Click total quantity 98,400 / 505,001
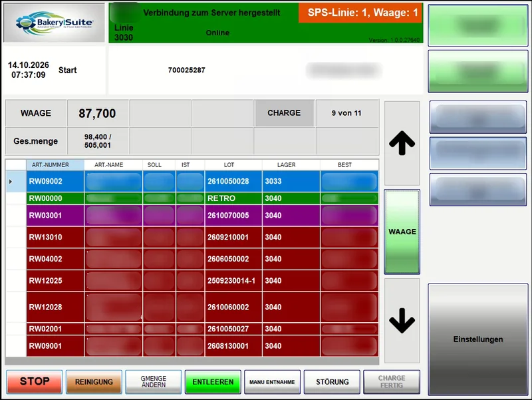The height and width of the screenshot is (400, 532). pyautogui.click(x=97, y=141)
